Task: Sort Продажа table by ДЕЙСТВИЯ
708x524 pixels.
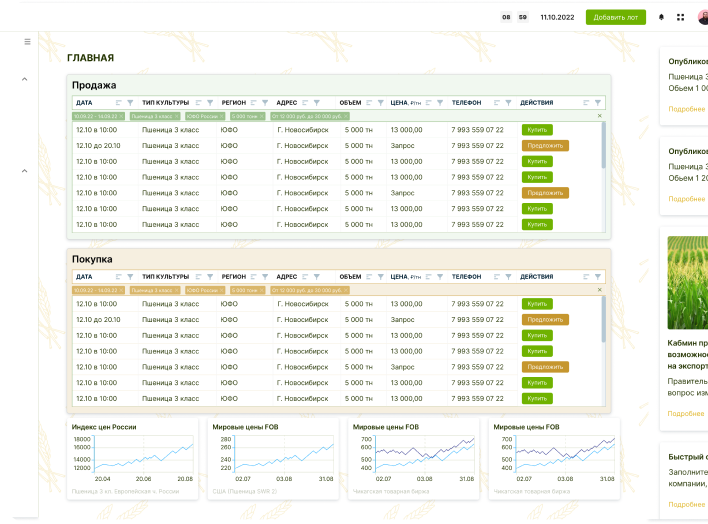Action: [586, 103]
